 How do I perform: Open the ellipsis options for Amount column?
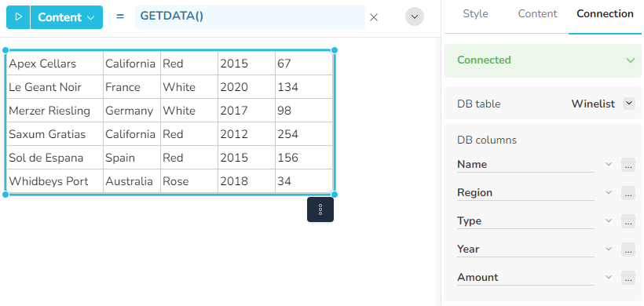click(x=628, y=277)
